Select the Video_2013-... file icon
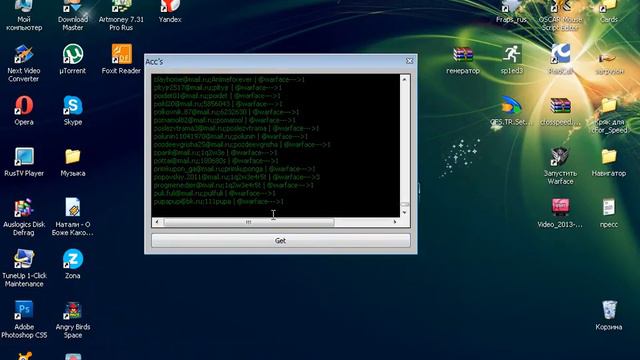This screenshot has height=360, width=640. (x=560, y=213)
